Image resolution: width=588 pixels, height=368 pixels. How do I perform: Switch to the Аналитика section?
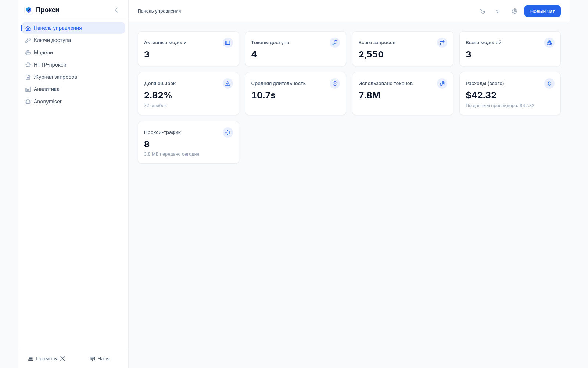73,89
